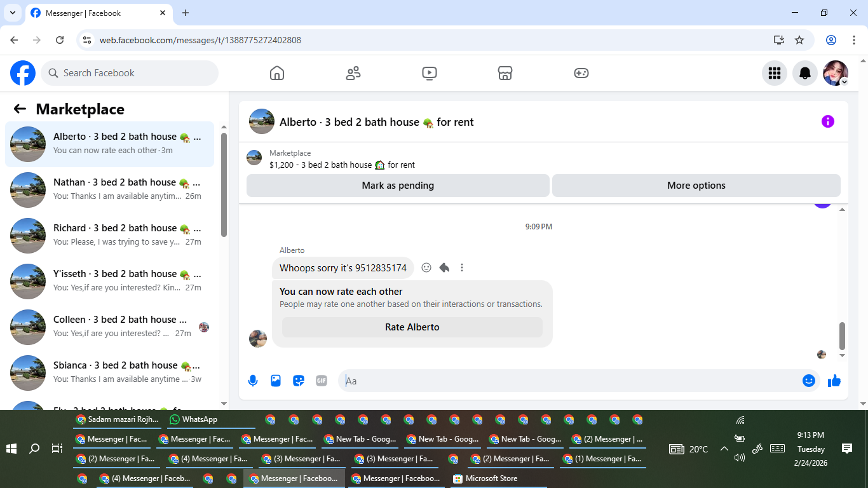This screenshot has height=488, width=868.
Task: Click the Alberto conversation header title
Action: (377, 122)
